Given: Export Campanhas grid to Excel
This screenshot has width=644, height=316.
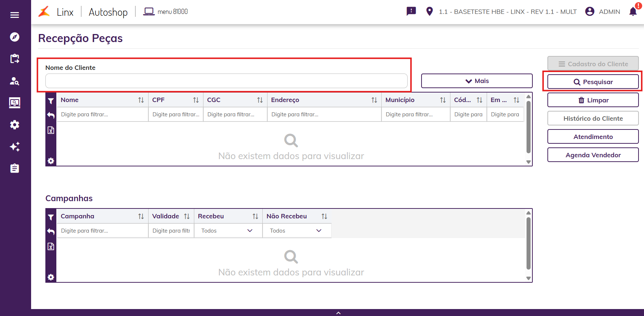Looking at the screenshot, I should (x=51, y=247).
